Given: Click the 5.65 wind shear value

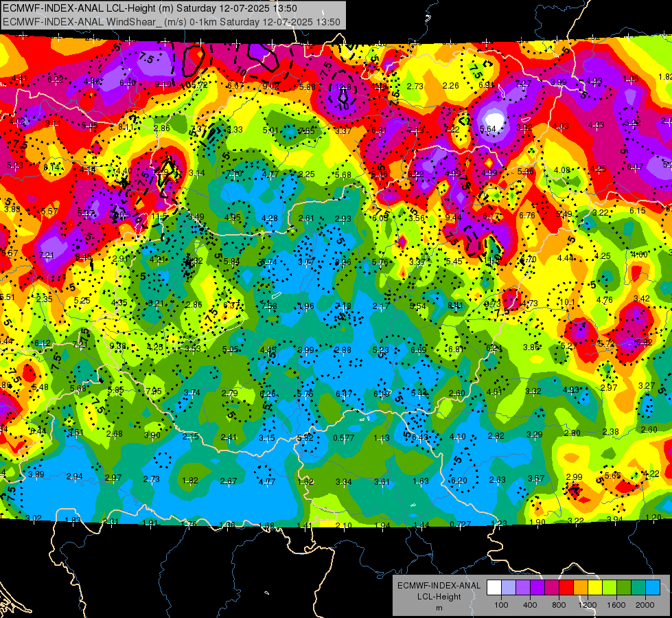Looking at the screenshot, I should 613,476.
